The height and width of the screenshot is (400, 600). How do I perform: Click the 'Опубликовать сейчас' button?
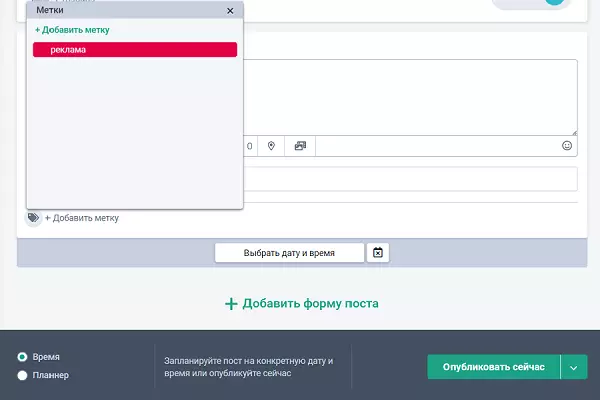[493, 367]
